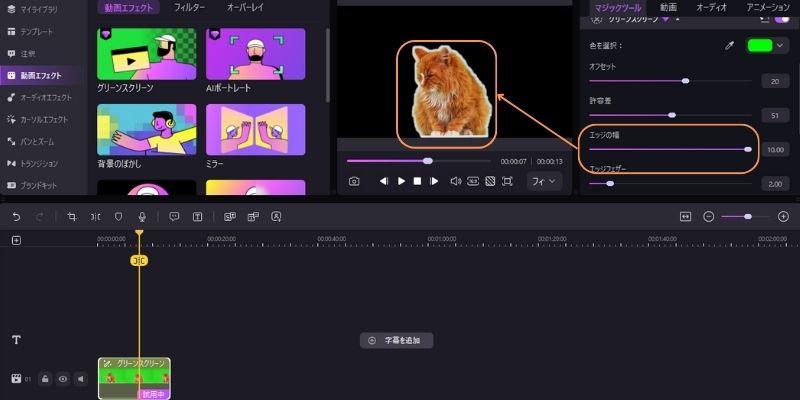Switch to the アニメーション properties tab
800x400 pixels.
click(x=768, y=8)
